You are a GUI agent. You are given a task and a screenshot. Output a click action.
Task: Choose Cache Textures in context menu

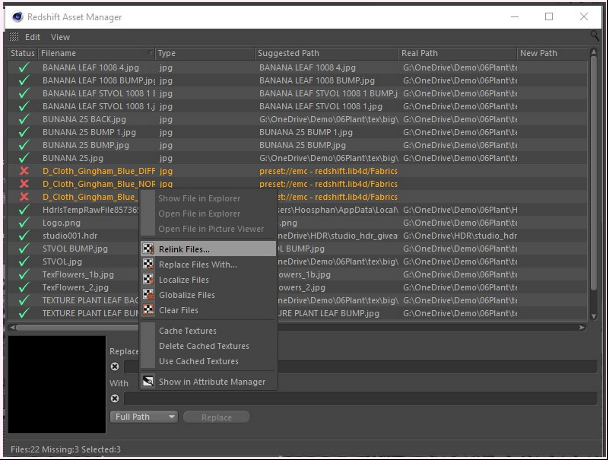coord(208,331)
